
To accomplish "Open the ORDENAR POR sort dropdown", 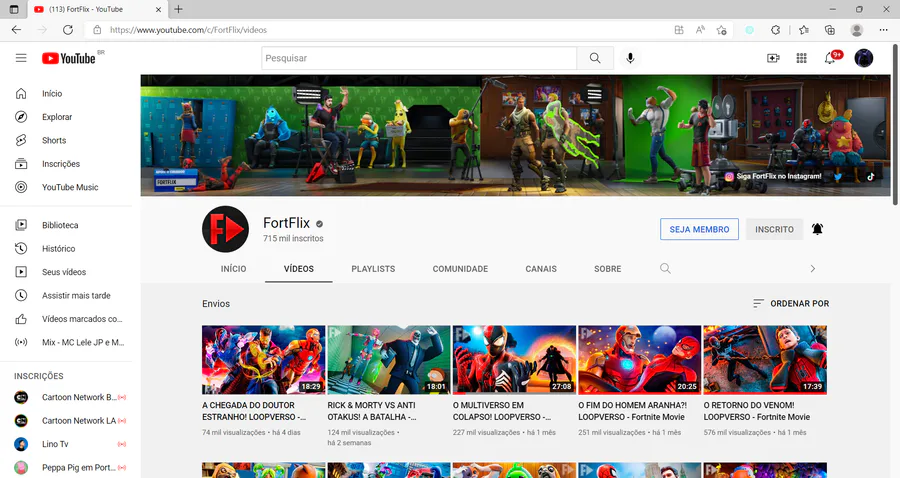I will (791, 304).
